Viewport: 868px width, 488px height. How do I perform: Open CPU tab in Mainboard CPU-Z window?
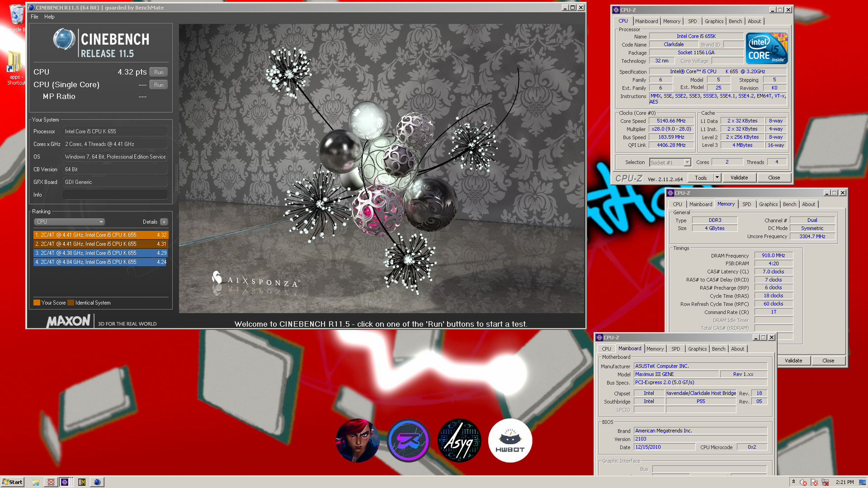coord(606,349)
